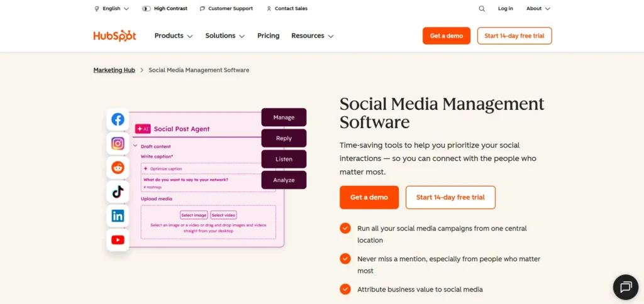Open the Contact Sales link

point(287,9)
